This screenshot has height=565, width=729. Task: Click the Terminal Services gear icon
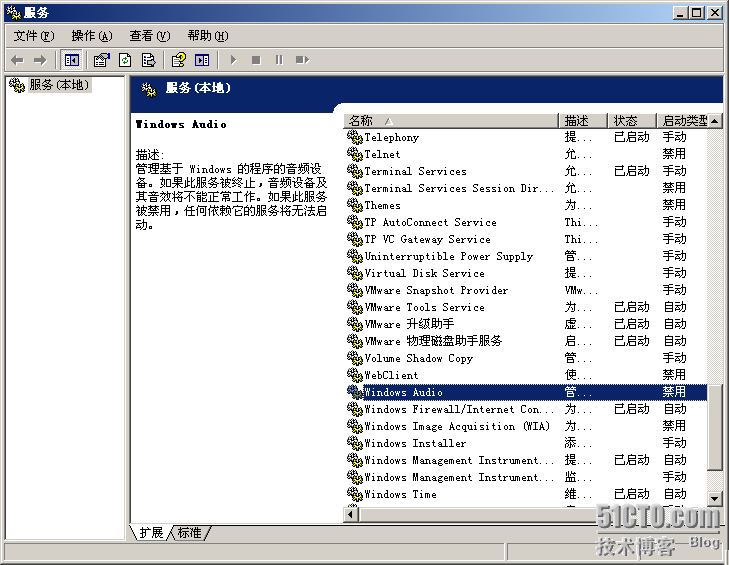pyautogui.click(x=355, y=171)
